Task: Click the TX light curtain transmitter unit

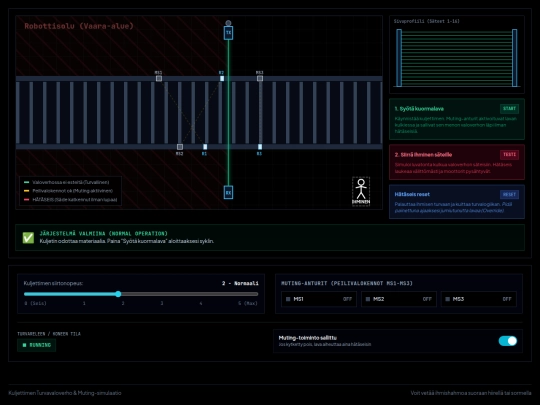Action: [228, 33]
